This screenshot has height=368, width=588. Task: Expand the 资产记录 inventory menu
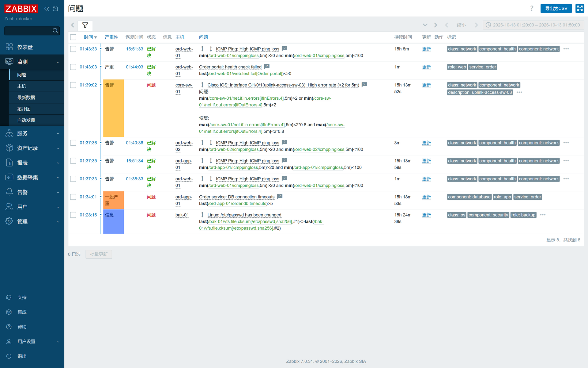tap(32, 148)
